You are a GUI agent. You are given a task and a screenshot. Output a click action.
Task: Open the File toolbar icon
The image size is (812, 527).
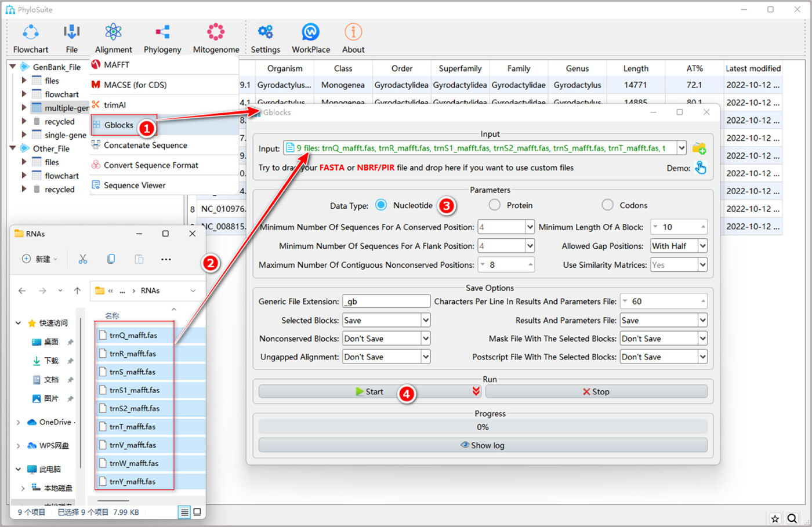[71, 38]
